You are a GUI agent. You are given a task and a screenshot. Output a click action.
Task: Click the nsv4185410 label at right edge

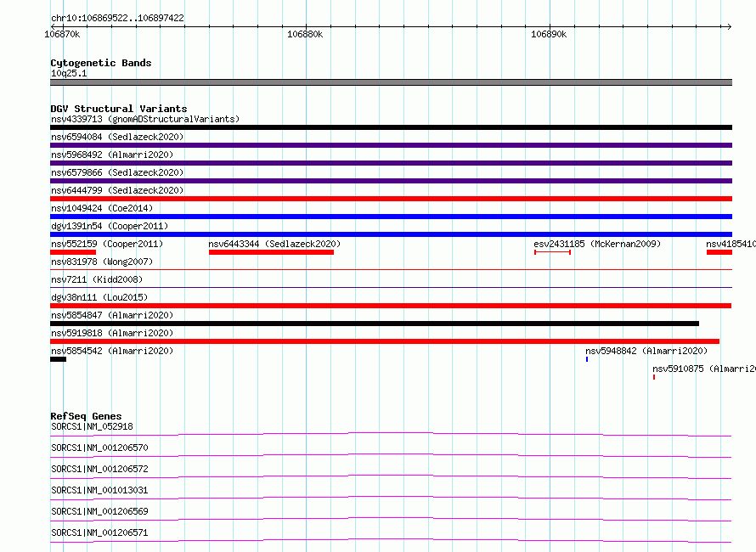731,244
